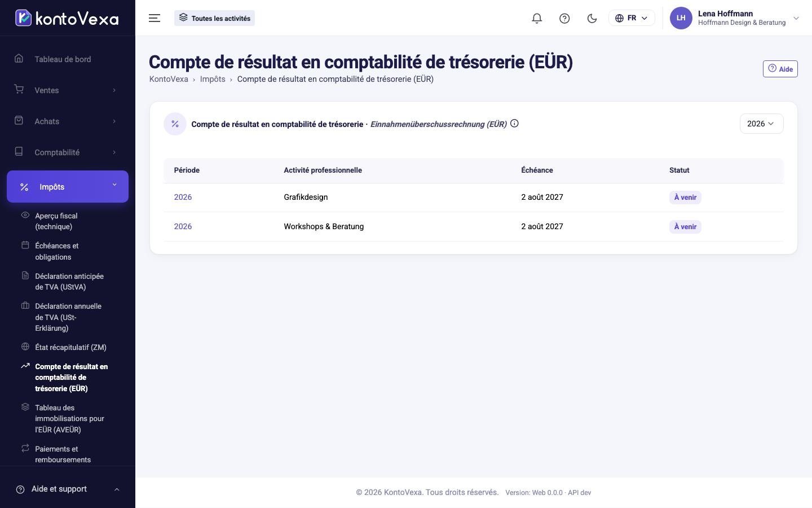Screen dimensions: 812x508
Task: Click the eye icon beside Aperçu fiscal
Action: 25,215
